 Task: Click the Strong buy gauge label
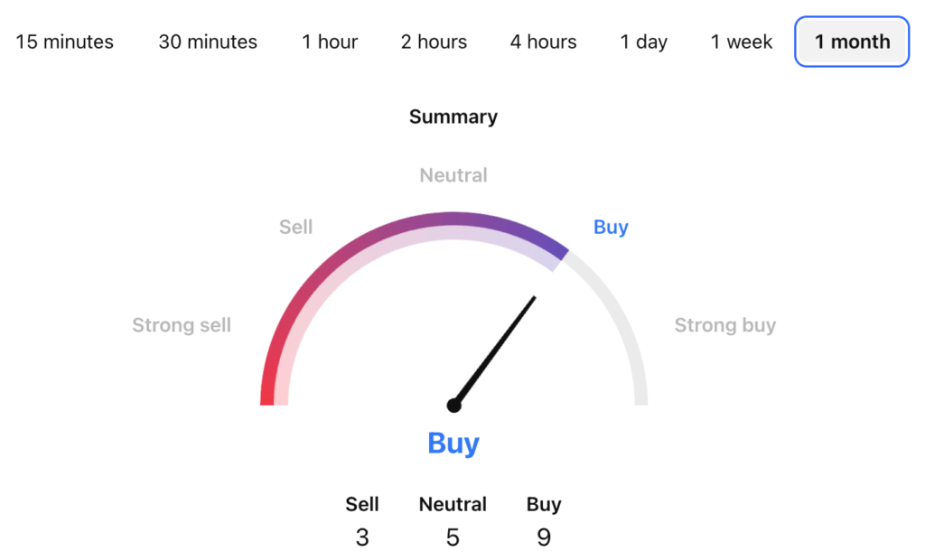[x=725, y=325]
